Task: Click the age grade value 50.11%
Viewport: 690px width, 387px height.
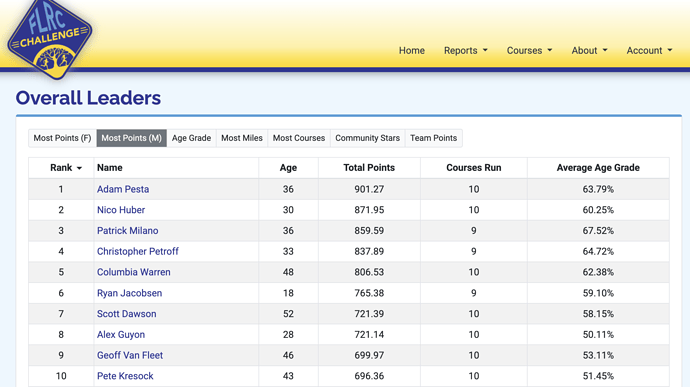Action: coord(598,335)
